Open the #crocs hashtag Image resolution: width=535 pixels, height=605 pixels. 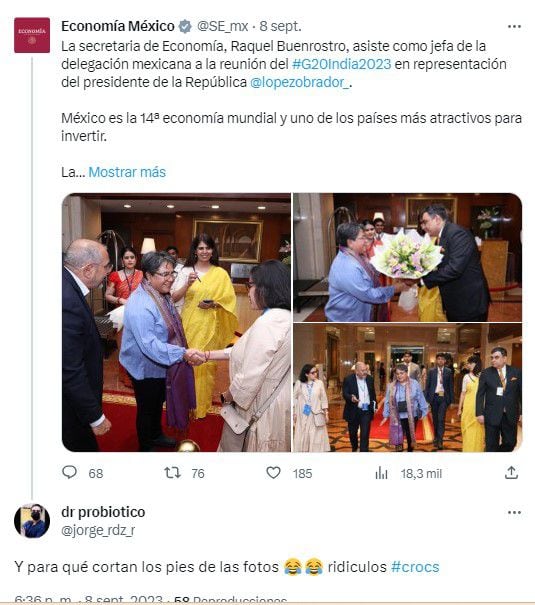pos(415,567)
